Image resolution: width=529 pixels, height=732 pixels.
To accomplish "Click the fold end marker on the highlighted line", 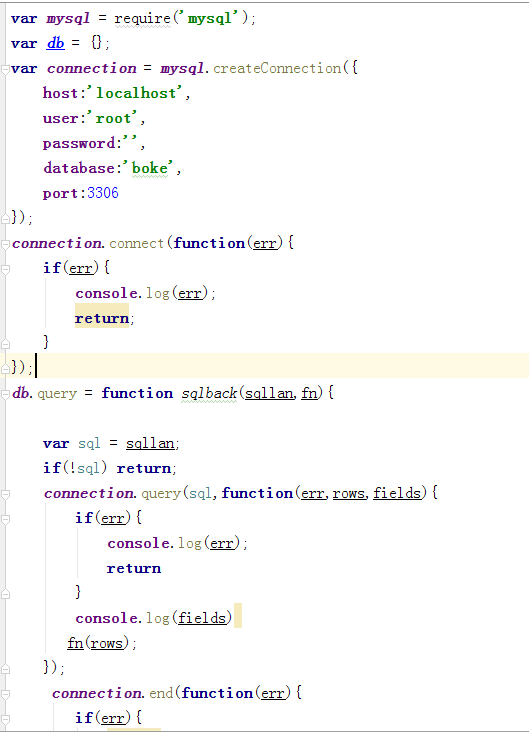I will (5, 368).
